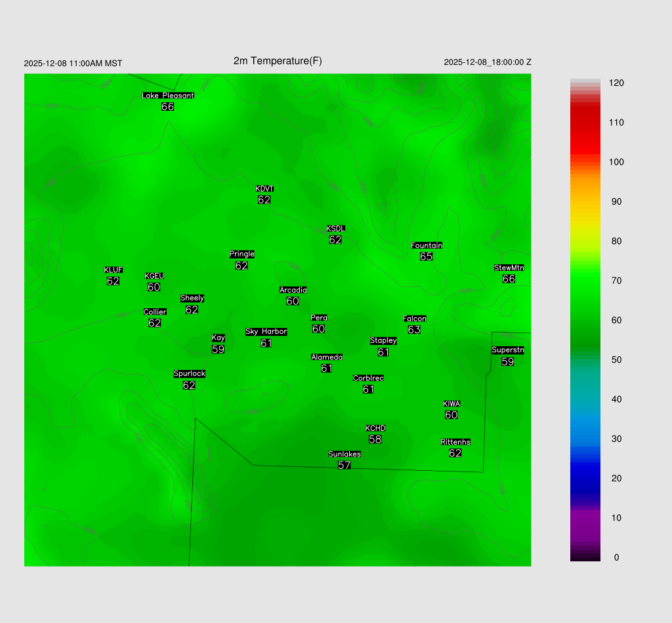This screenshot has width=672, height=623.
Task: Select the Sunlakes station marker
Action: pos(344,465)
